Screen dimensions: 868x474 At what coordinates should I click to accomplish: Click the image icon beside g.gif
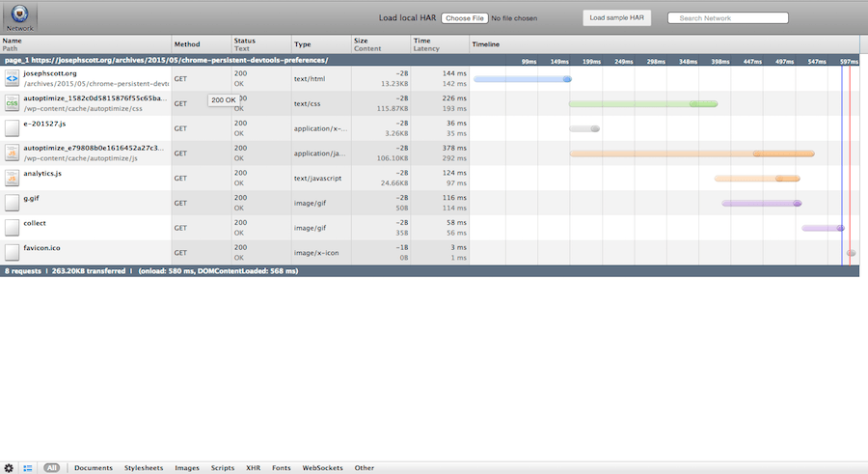tap(12, 203)
